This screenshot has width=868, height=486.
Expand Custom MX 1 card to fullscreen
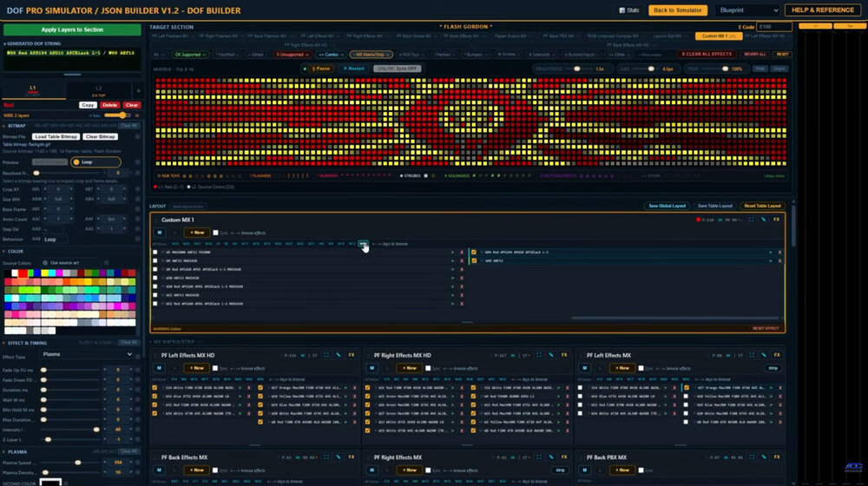tap(751, 220)
